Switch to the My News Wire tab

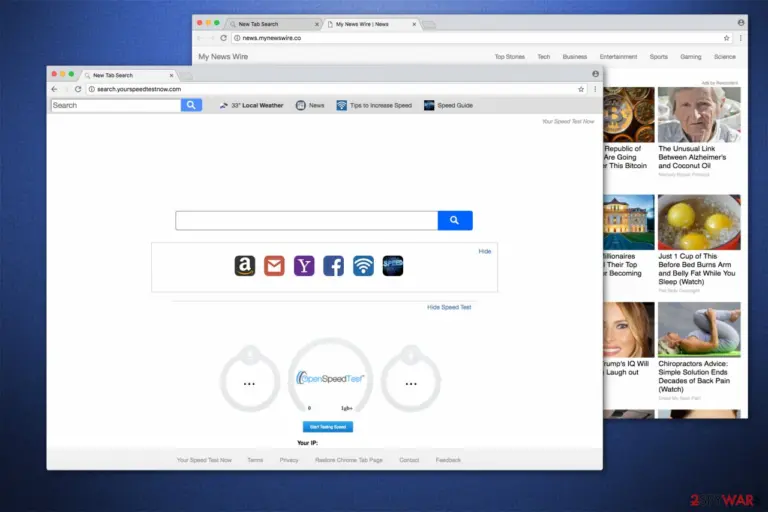[x=370, y=24]
